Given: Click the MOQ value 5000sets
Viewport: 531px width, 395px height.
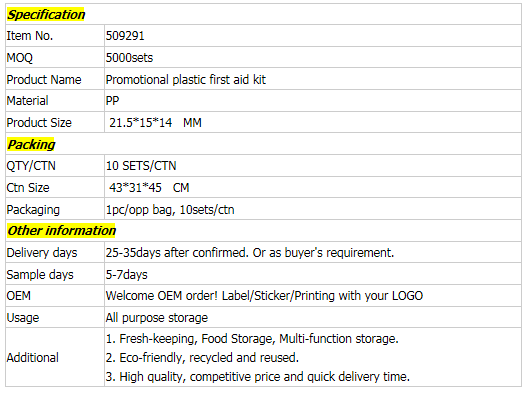Looking at the screenshot, I should coord(129,58).
